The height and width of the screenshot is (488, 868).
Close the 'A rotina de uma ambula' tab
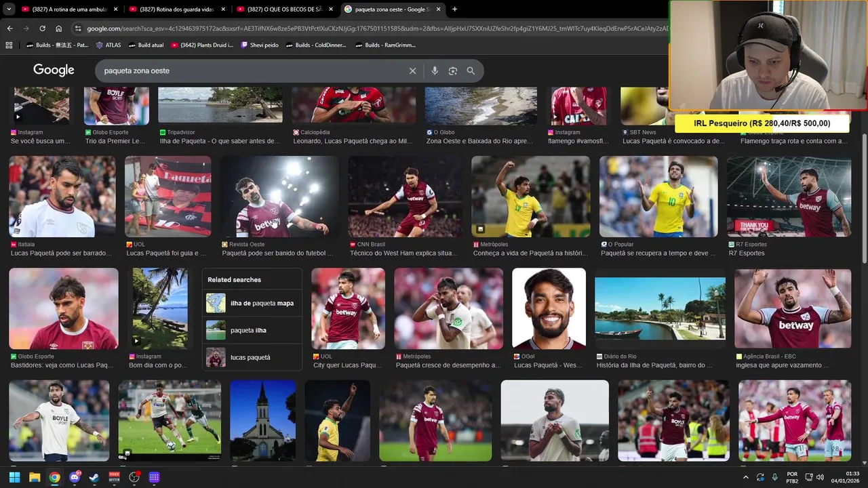pyautogui.click(x=115, y=9)
